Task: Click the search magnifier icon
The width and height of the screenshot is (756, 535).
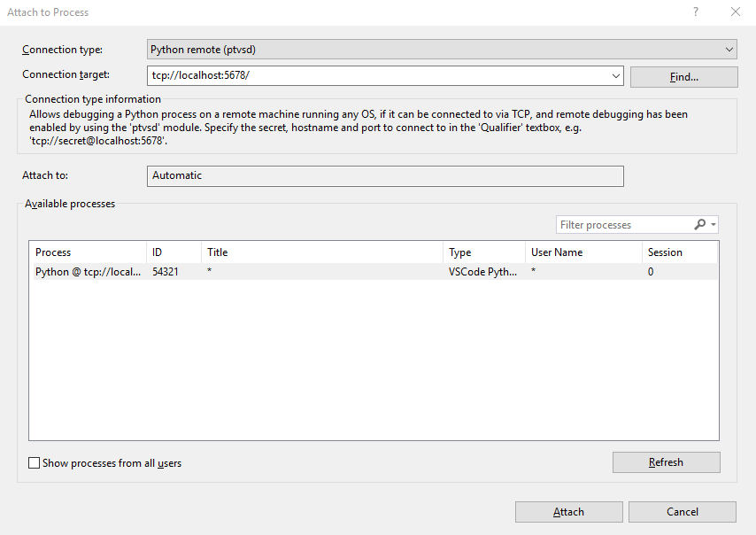Action: click(x=699, y=224)
